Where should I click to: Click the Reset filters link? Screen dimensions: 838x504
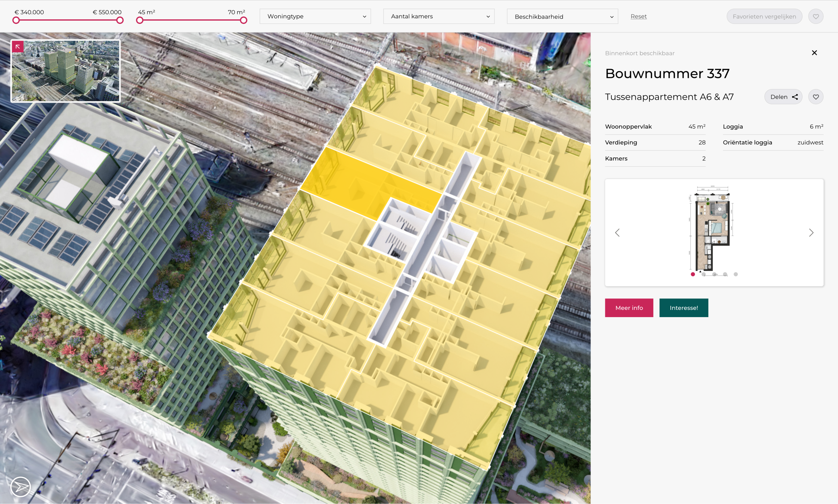(x=638, y=16)
